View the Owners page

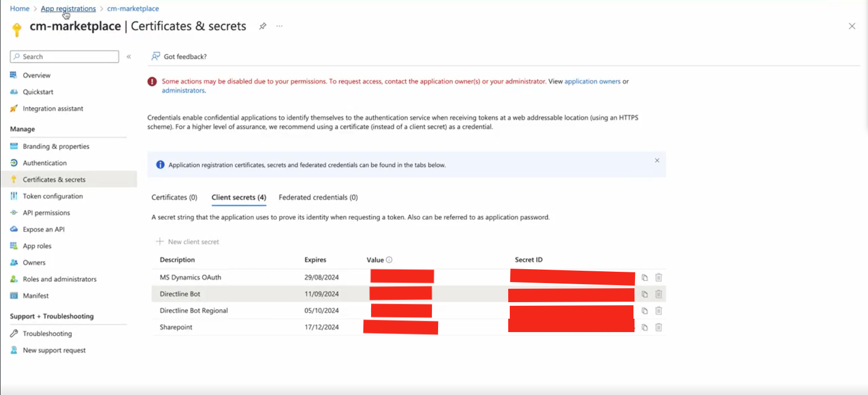tap(34, 262)
